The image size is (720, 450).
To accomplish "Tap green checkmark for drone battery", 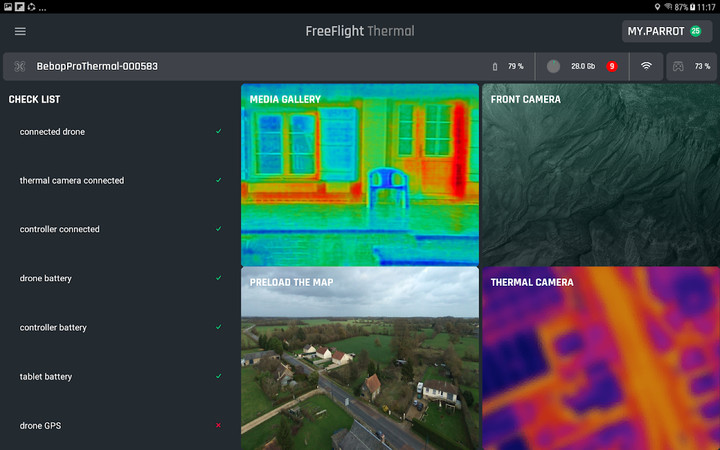I will [x=219, y=278].
